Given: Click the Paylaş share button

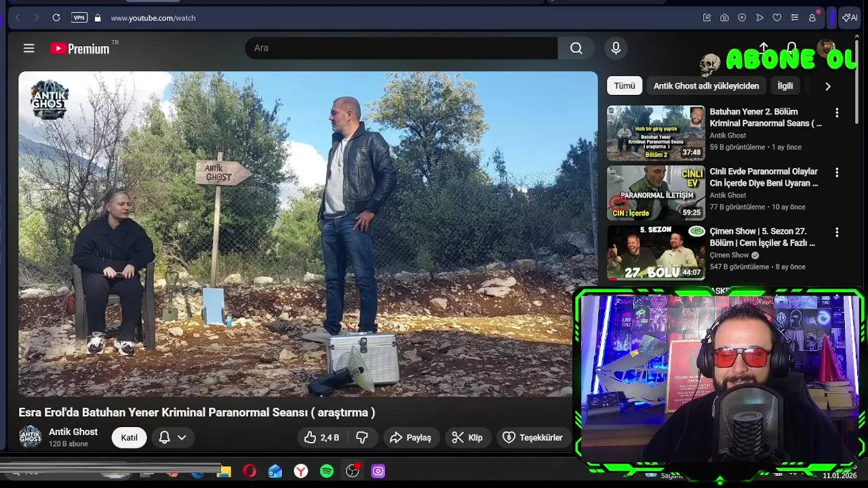Looking at the screenshot, I should coord(411,438).
